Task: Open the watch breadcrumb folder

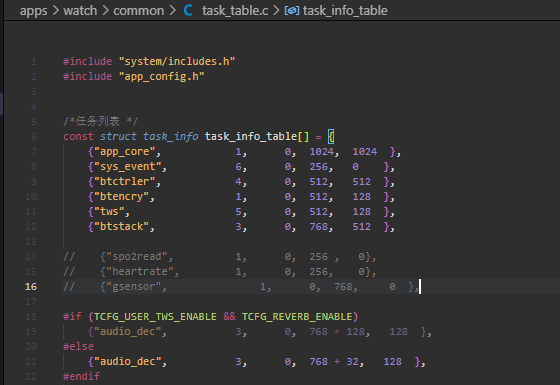Action: click(x=80, y=11)
